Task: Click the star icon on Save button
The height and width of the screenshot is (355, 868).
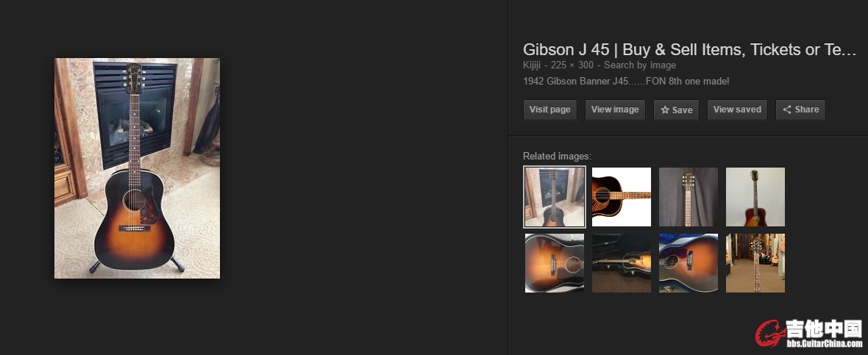Action: click(665, 110)
